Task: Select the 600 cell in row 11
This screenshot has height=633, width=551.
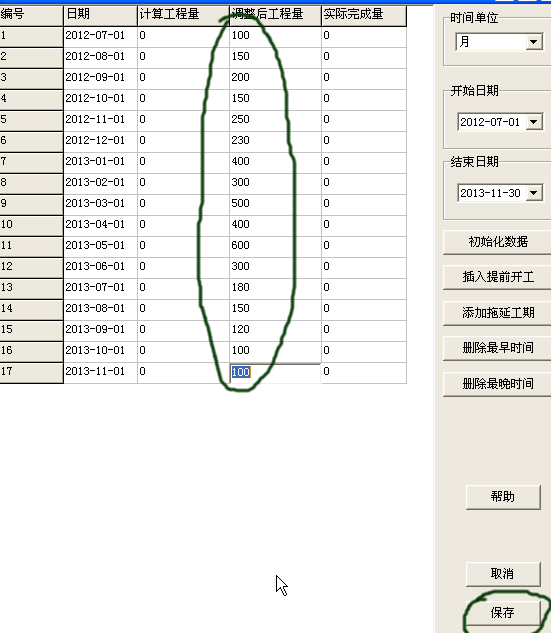Action: click(x=275, y=245)
